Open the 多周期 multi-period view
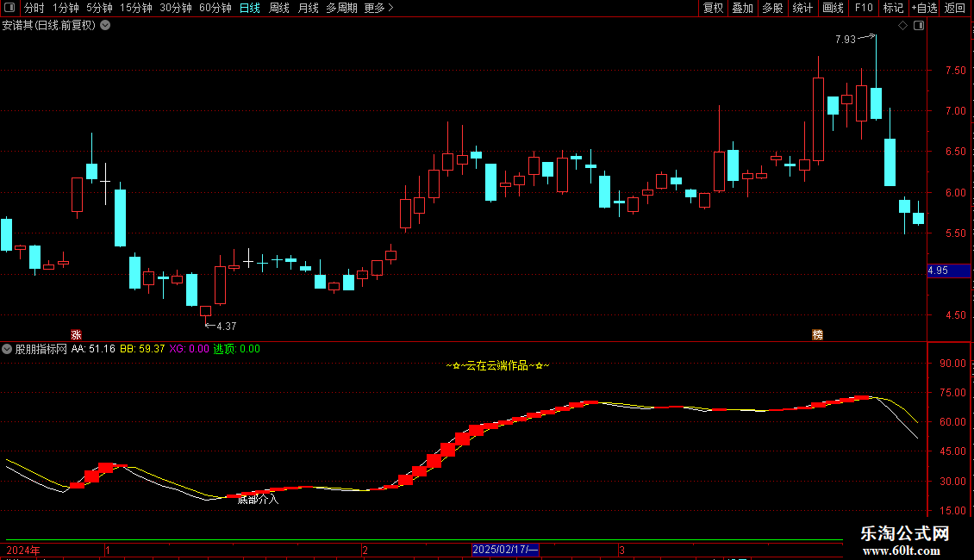This screenshot has width=974, height=560. tap(341, 8)
